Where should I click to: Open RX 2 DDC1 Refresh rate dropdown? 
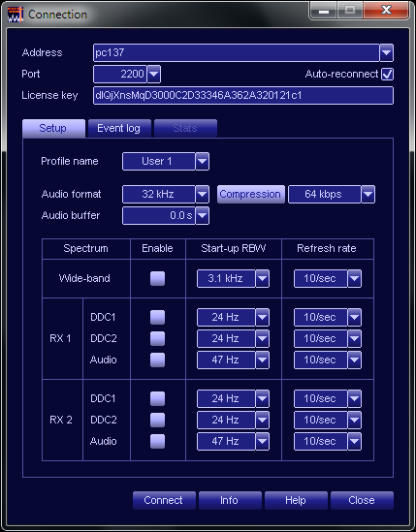click(354, 398)
